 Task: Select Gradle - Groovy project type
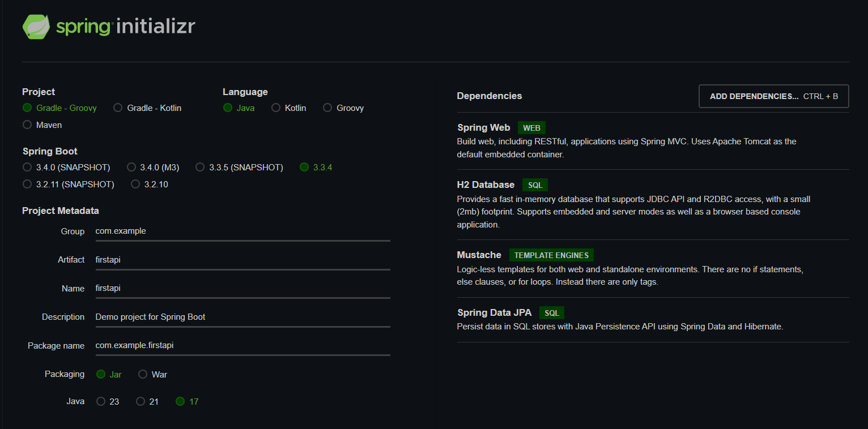[x=59, y=108]
